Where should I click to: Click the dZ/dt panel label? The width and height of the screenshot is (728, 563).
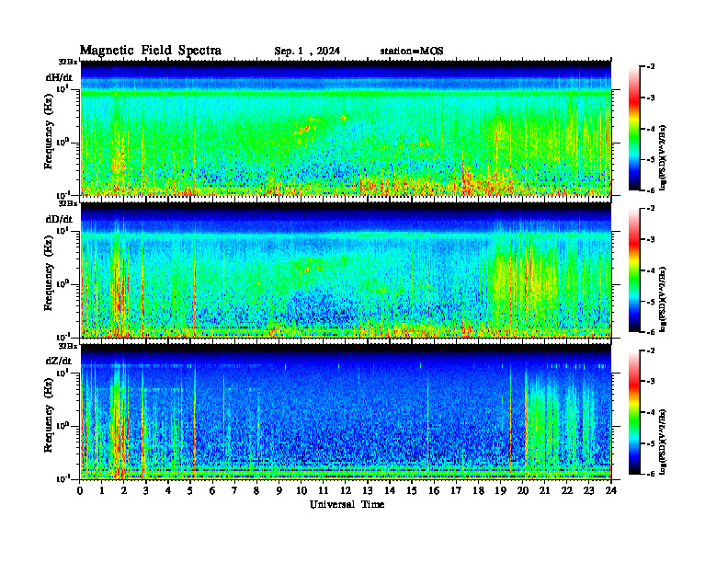(x=59, y=361)
